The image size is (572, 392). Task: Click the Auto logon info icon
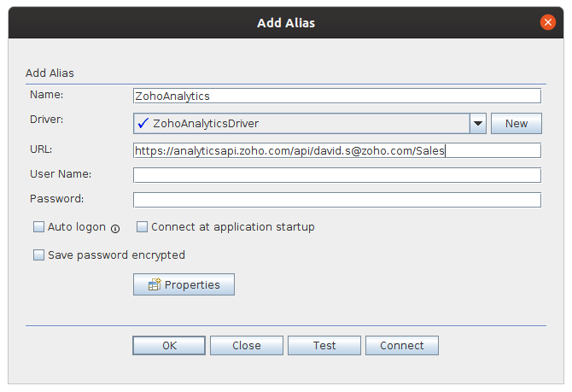click(115, 228)
